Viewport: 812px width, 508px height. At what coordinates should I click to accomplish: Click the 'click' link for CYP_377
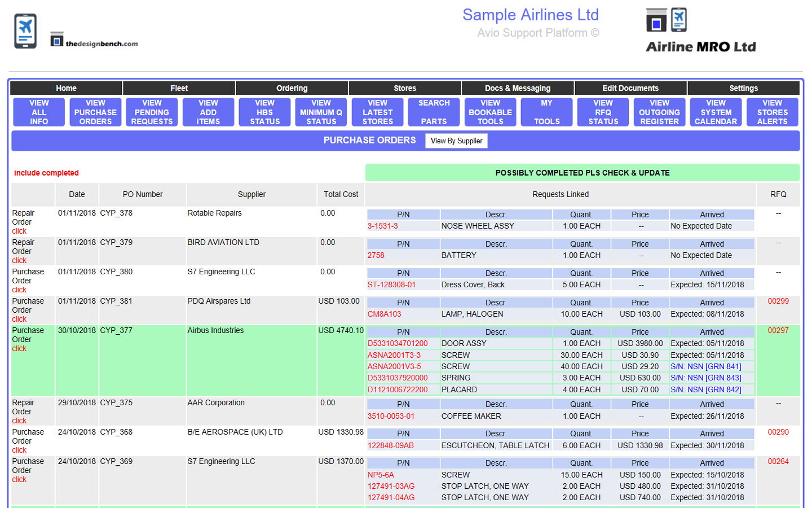click(19, 348)
